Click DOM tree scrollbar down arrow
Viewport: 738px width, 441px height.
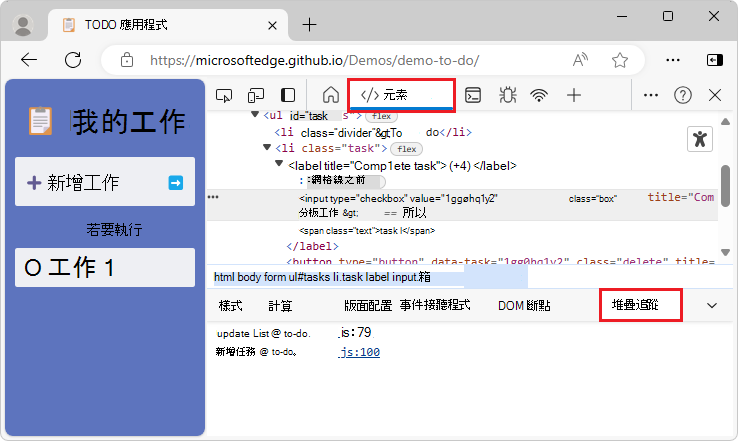coord(725,252)
